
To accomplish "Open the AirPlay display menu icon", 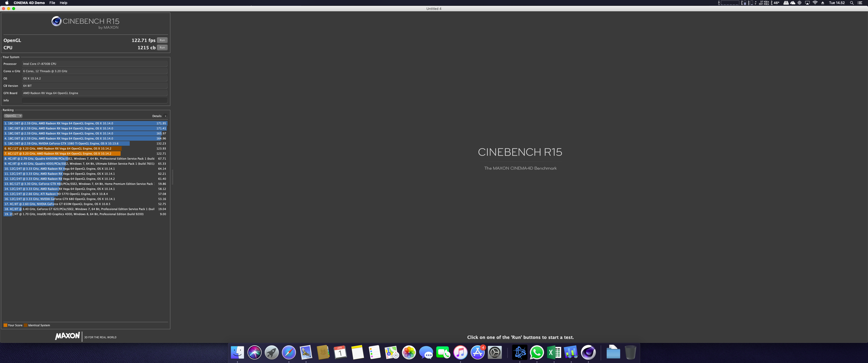I will pyautogui.click(x=807, y=3).
